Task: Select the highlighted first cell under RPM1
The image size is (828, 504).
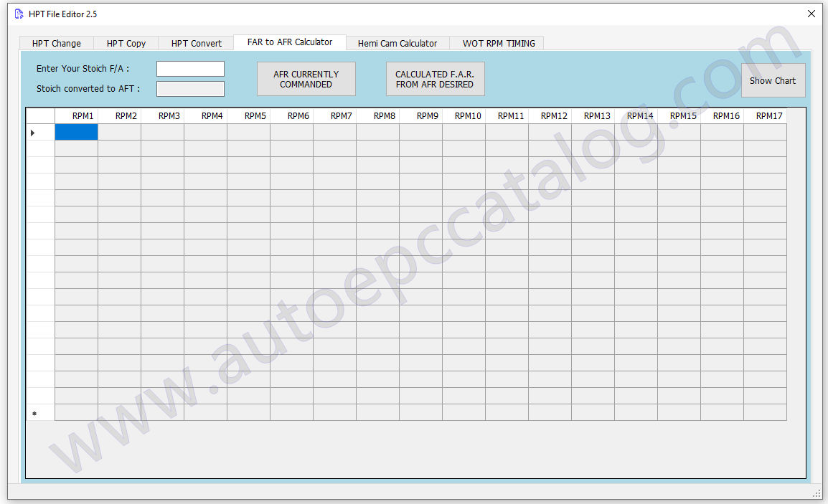Action: click(x=77, y=132)
